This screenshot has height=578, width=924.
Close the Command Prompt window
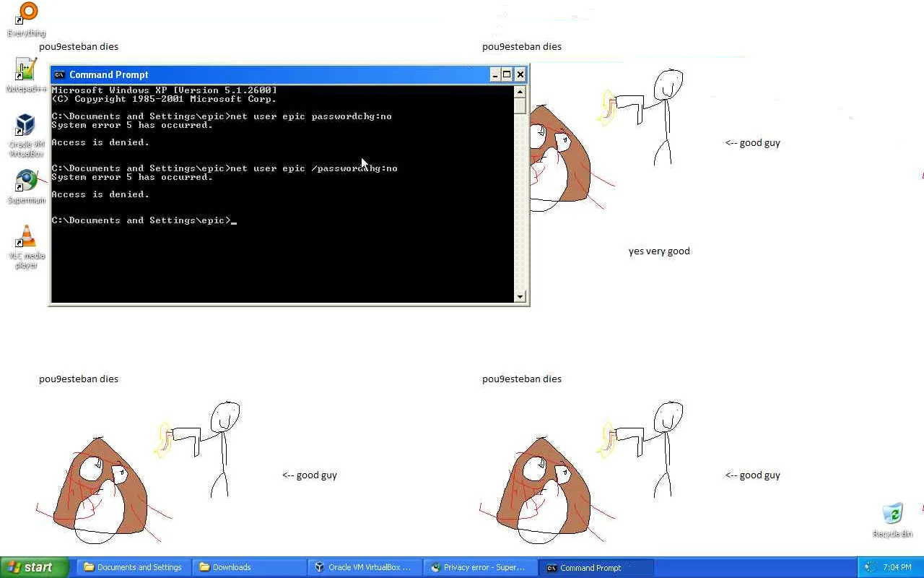pos(520,74)
